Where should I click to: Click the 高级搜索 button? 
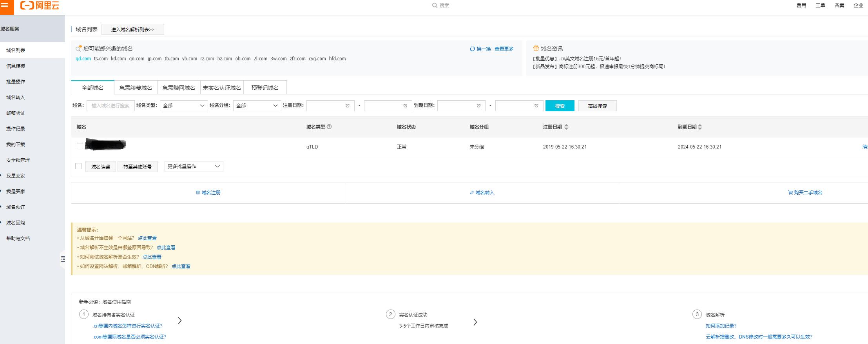pos(598,106)
